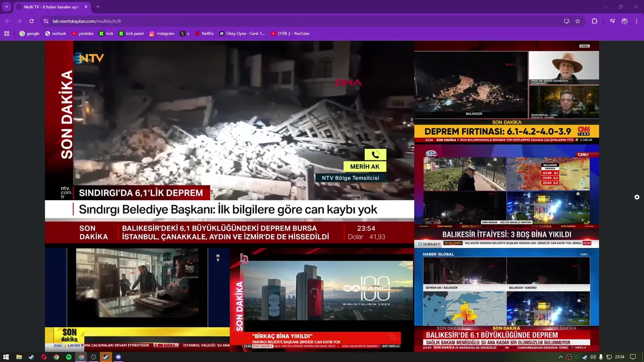Open microphone icon in system tray
The height and width of the screenshot is (362, 644).
(601, 357)
